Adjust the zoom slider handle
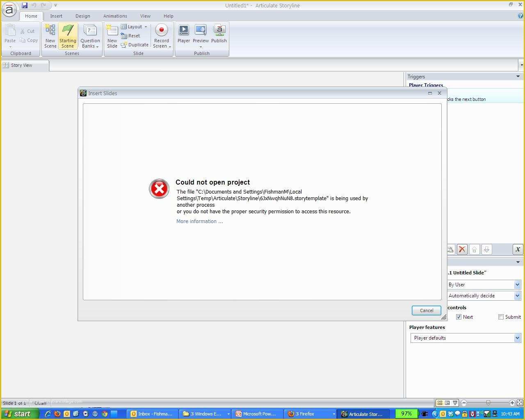Viewport: 525px width, 420px height. (488, 403)
